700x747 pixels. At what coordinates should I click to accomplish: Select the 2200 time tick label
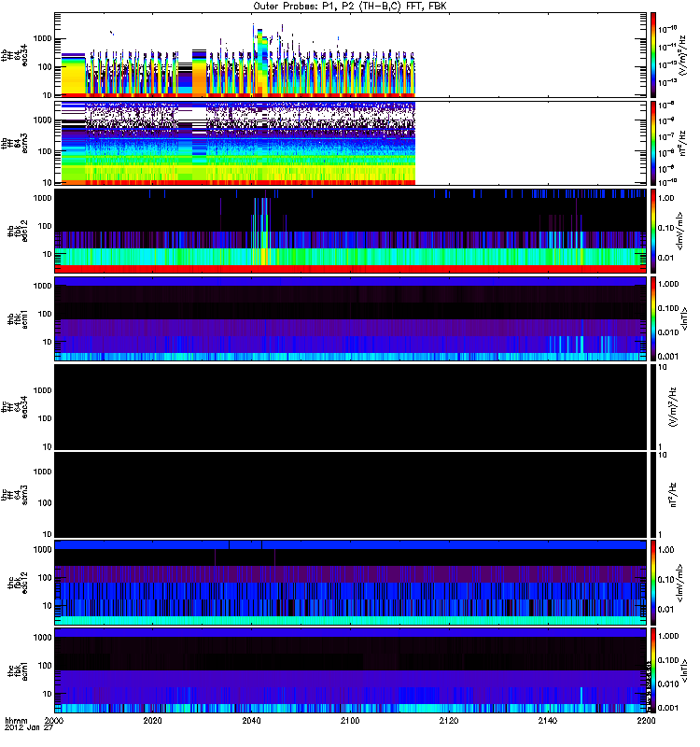643,722
